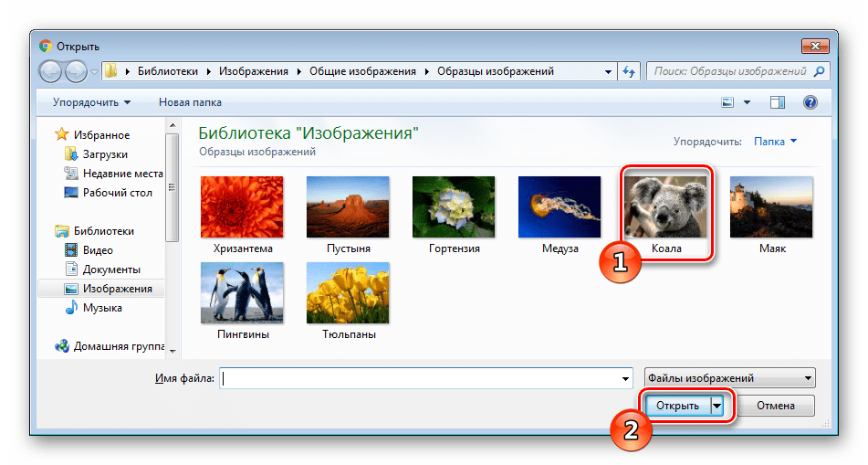Select Образцы изображений breadcrumb
This screenshot has width=868, height=465.
click(x=496, y=71)
